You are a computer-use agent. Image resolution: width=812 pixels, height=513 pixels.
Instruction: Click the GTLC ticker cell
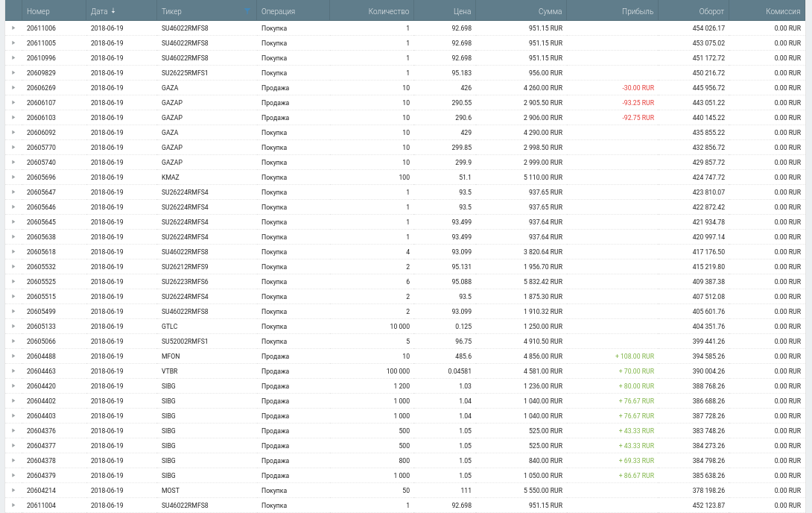169,327
